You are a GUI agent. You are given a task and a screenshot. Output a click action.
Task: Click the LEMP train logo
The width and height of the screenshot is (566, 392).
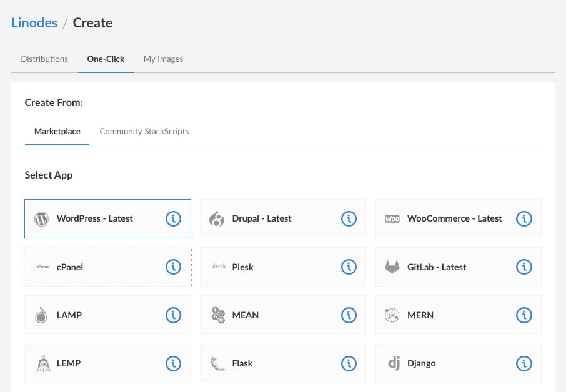[x=43, y=363]
